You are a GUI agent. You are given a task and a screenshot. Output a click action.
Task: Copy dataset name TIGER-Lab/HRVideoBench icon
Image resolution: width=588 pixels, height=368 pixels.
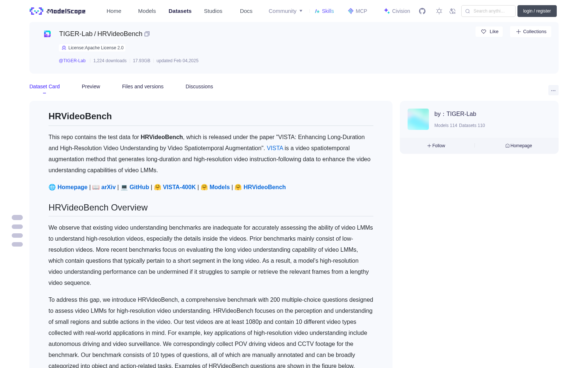click(x=147, y=34)
